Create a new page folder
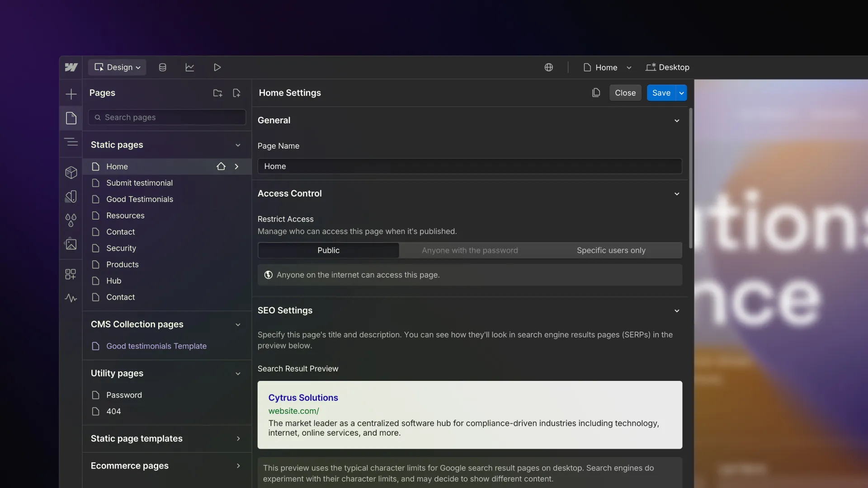 pos(217,93)
